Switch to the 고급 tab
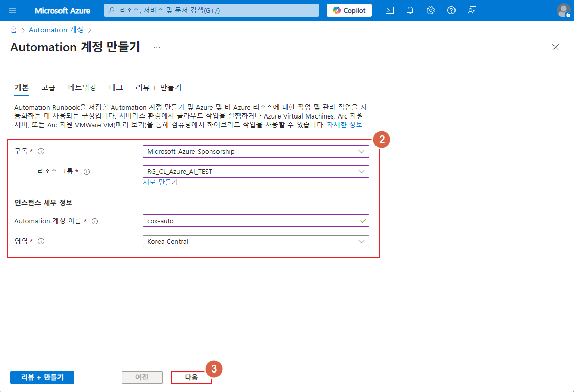The height and width of the screenshot is (392, 574). (48, 87)
